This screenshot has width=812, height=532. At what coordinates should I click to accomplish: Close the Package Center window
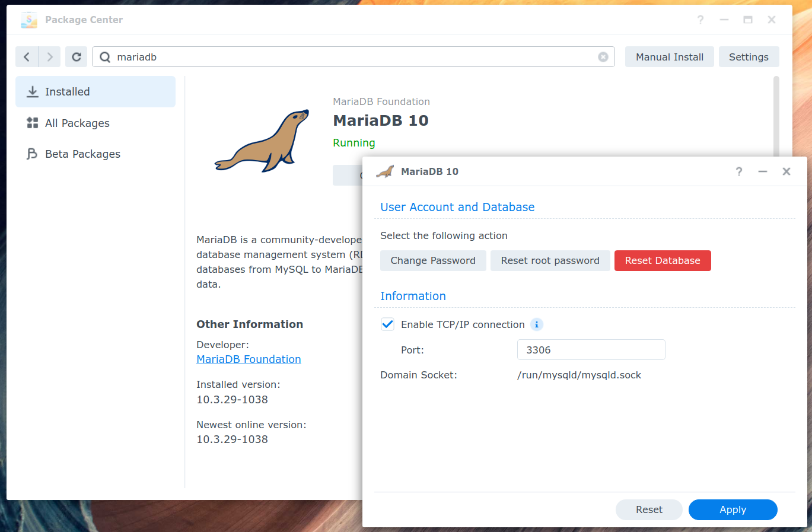pos(772,20)
